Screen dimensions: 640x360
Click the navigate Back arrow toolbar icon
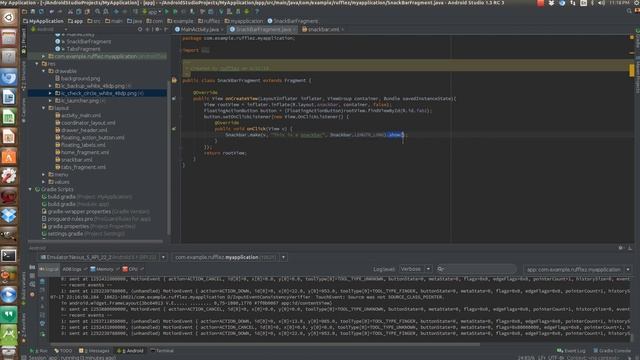click(x=116, y=11)
